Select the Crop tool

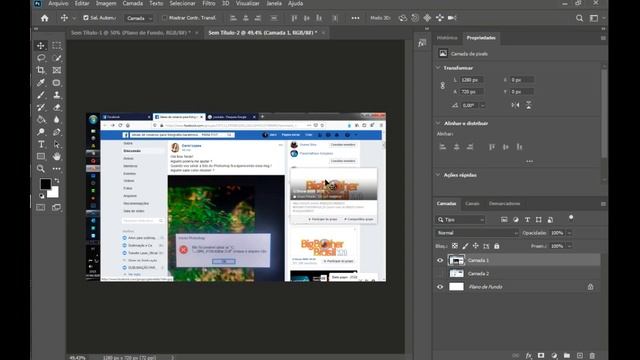pyautogui.click(x=41, y=70)
